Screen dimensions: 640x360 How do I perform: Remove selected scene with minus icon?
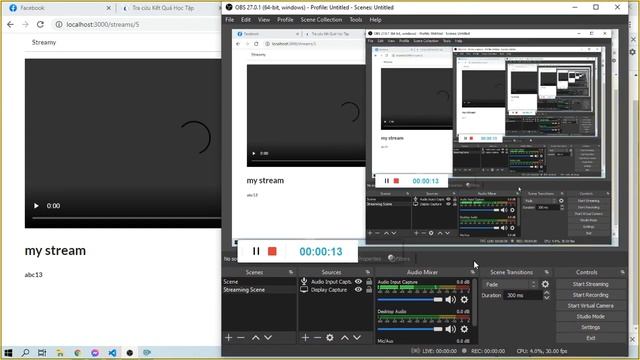click(240, 338)
